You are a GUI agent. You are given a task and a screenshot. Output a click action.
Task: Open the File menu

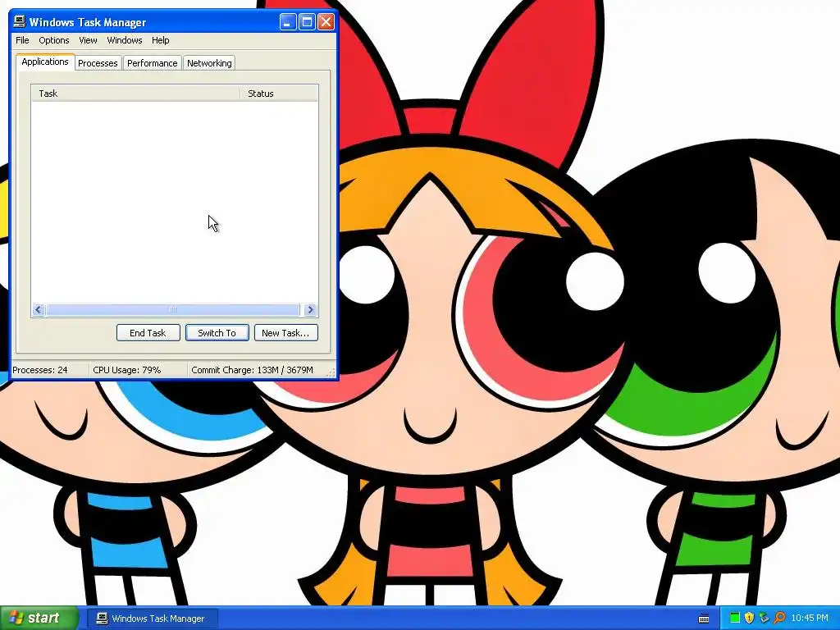[x=22, y=40]
